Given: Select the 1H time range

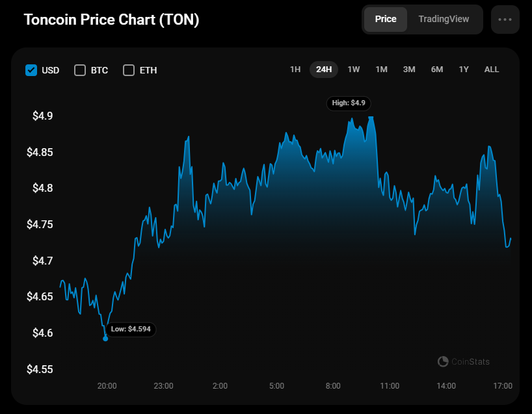Looking at the screenshot, I should 295,70.
